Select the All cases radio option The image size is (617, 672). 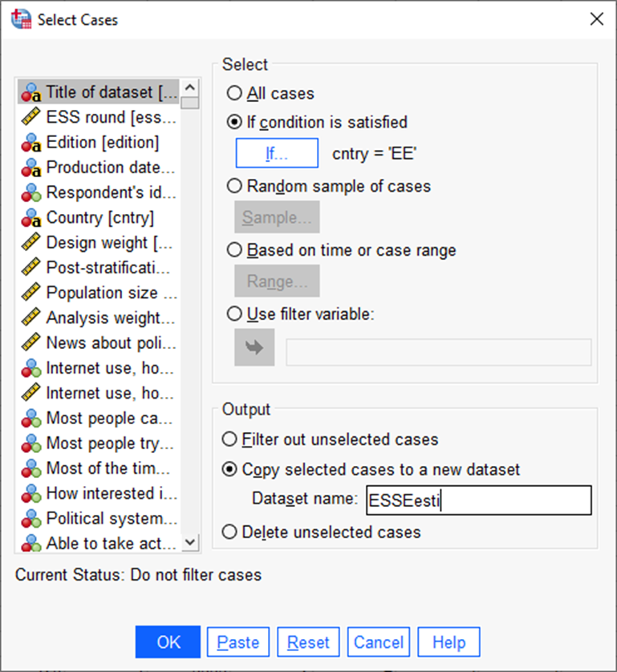pos(234,94)
